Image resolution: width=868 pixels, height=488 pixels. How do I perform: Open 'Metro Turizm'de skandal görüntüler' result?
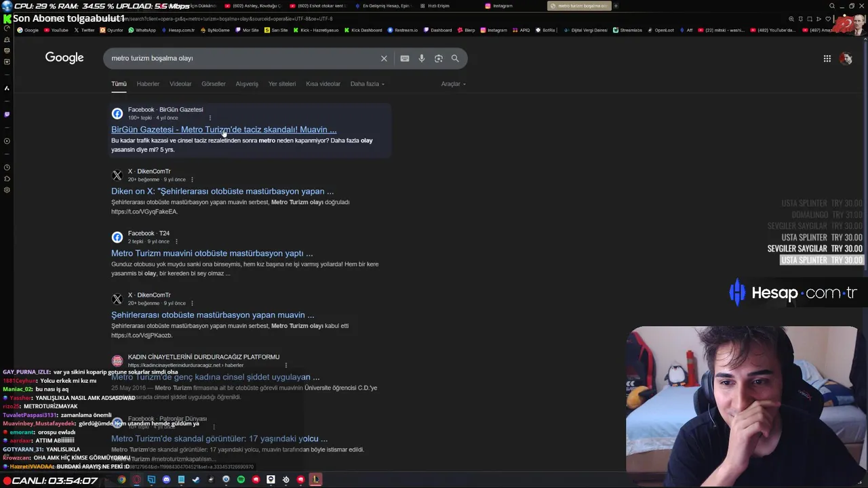point(219,439)
